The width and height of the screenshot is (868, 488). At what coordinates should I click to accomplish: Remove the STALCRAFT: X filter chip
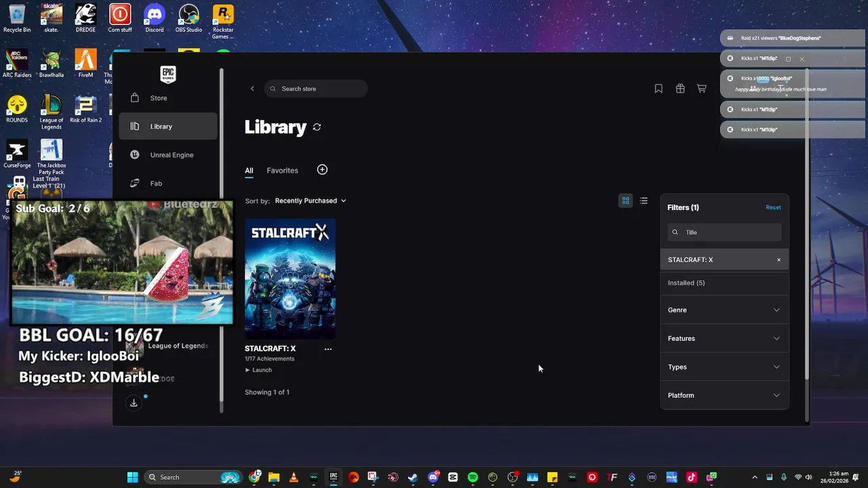[x=778, y=260]
